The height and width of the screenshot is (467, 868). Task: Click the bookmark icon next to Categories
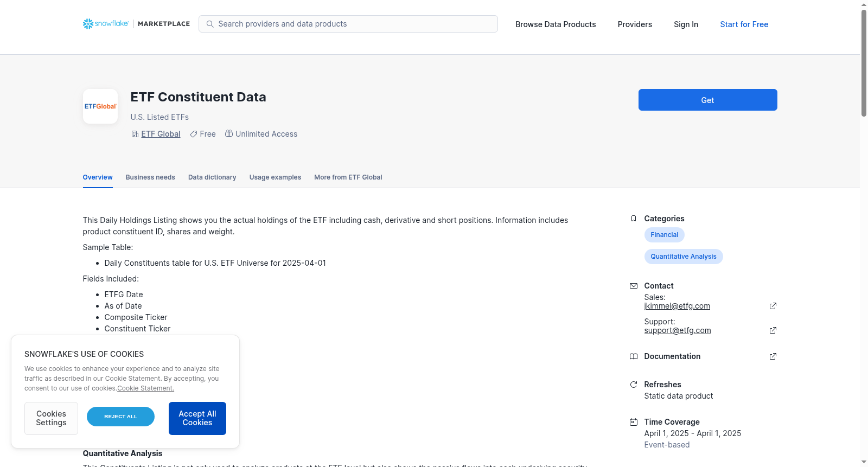633,219
